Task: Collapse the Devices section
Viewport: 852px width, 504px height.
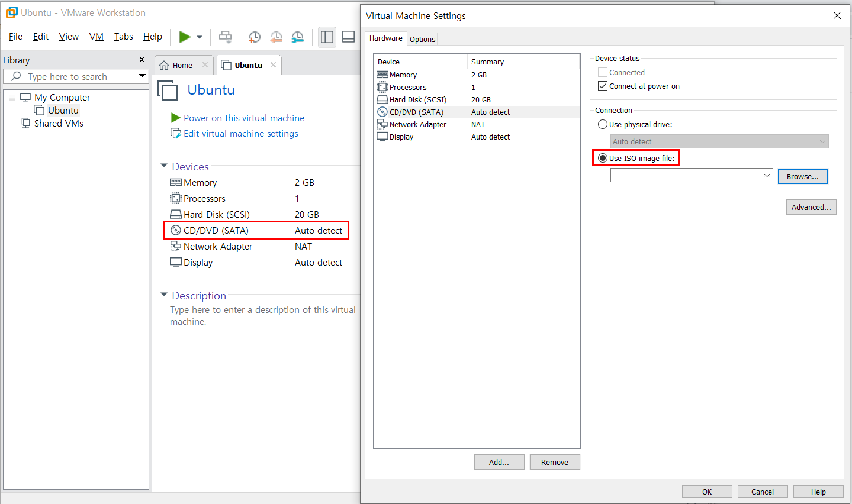Action: pyautogui.click(x=164, y=166)
